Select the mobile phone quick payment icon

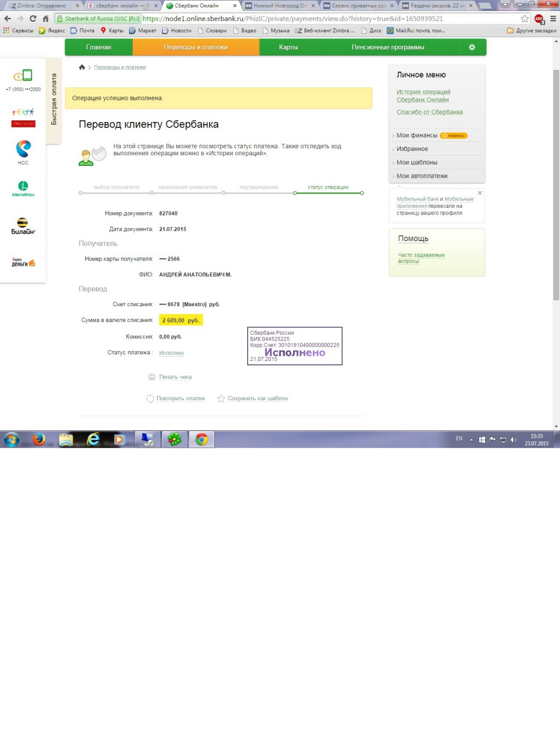point(23,75)
